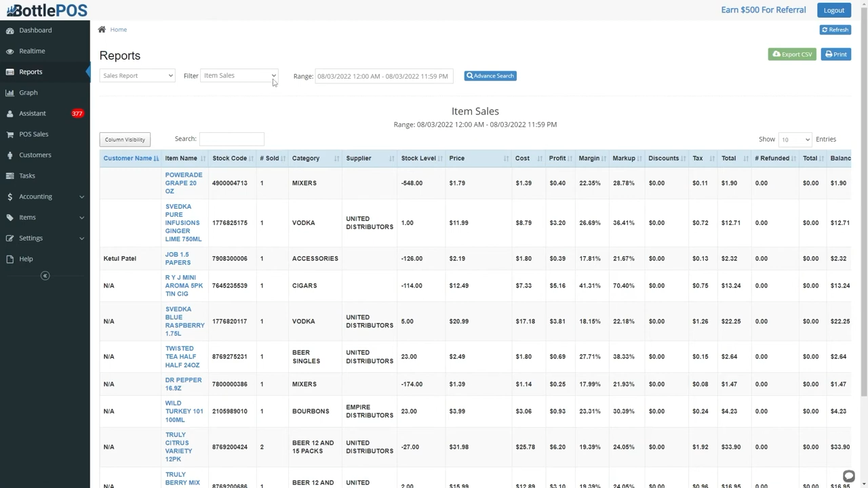868x488 pixels.
Task: Open the Customers menu item
Action: click(35, 155)
